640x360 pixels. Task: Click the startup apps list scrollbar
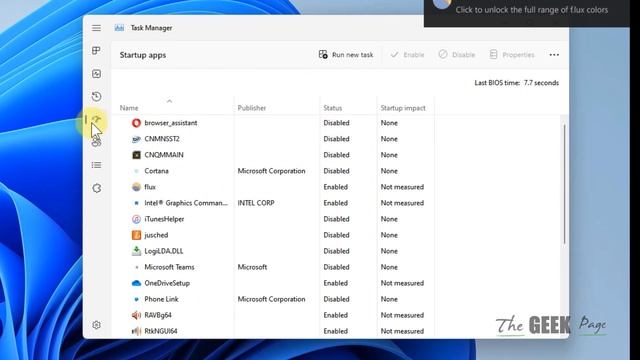pos(564,184)
